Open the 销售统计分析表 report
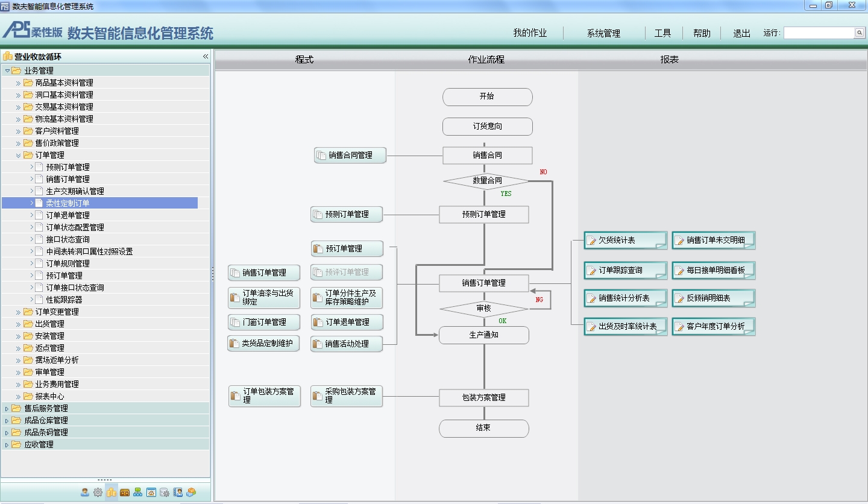Screen dimensions: 868x504 pyautogui.click(x=626, y=298)
